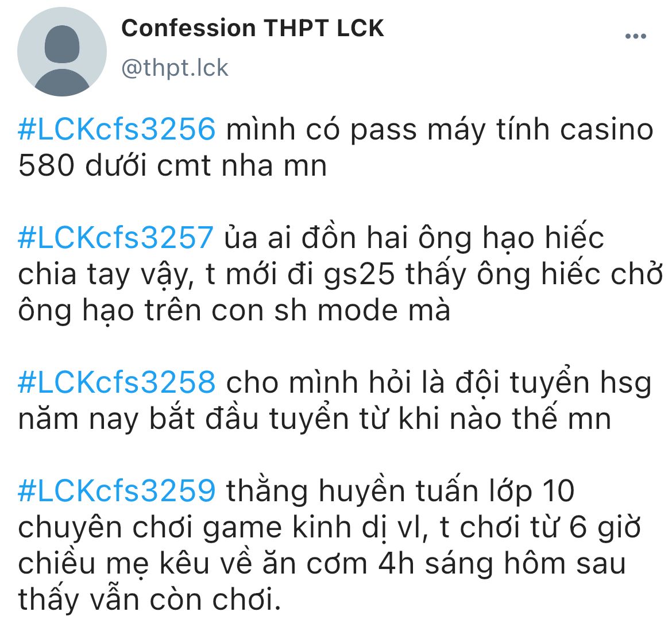
Task: Click the default profile avatar picture
Action: [x=62, y=52]
